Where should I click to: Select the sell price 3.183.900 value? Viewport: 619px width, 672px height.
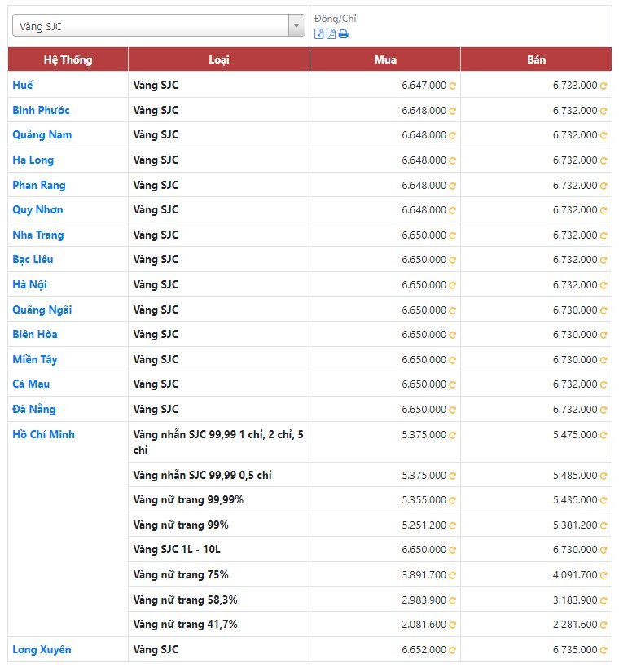click(575, 600)
